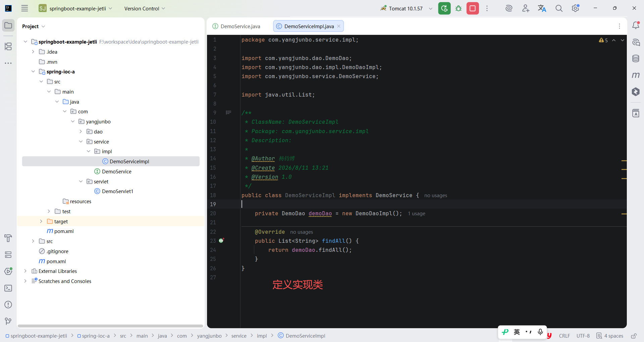The width and height of the screenshot is (644, 342).
Task: Open AI chat tool window on right sidebar
Action: click(636, 43)
